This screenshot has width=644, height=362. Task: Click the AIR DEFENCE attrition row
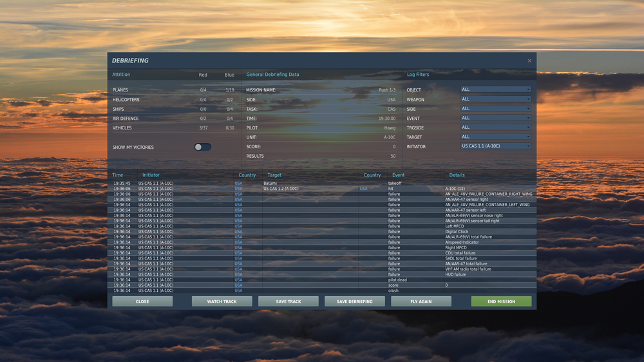click(174, 119)
